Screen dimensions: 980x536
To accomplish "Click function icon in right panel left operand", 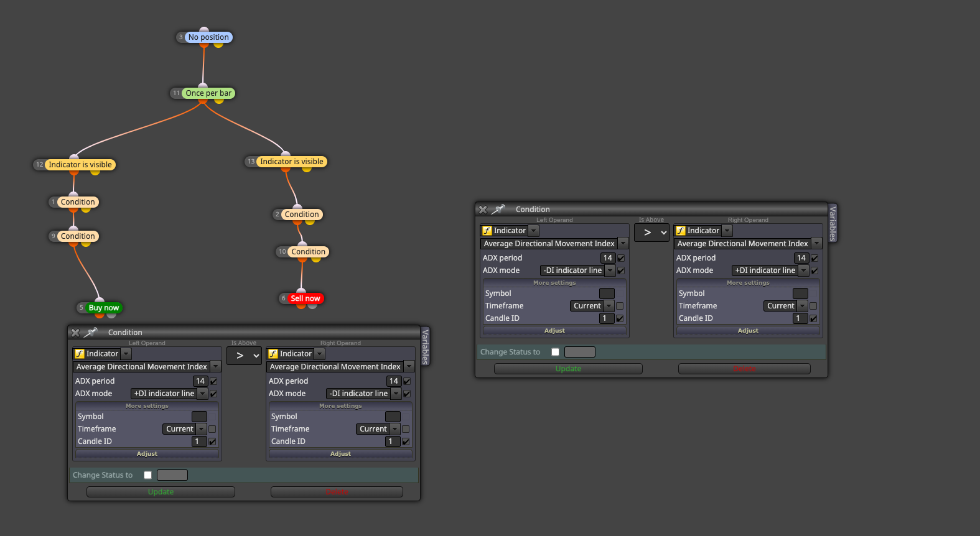I will coord(487,231).
